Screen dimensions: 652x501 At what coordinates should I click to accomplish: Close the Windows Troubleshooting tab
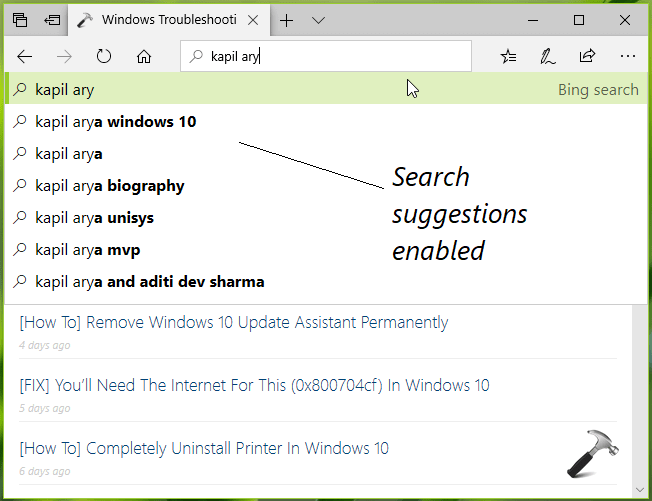click(253, 20)
